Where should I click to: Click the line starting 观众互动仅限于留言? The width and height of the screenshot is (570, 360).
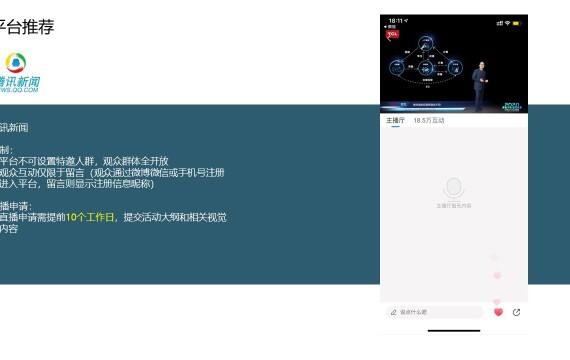click(112, 172)
